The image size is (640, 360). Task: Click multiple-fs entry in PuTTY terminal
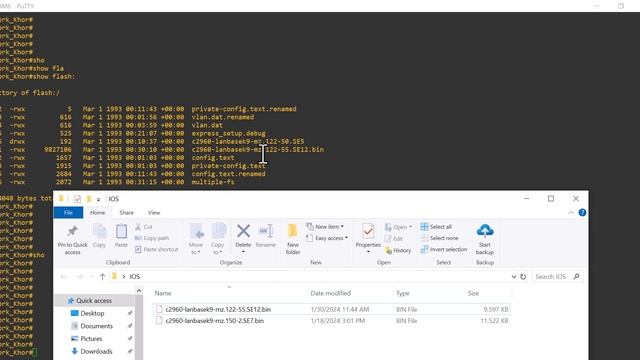point(213,182)
